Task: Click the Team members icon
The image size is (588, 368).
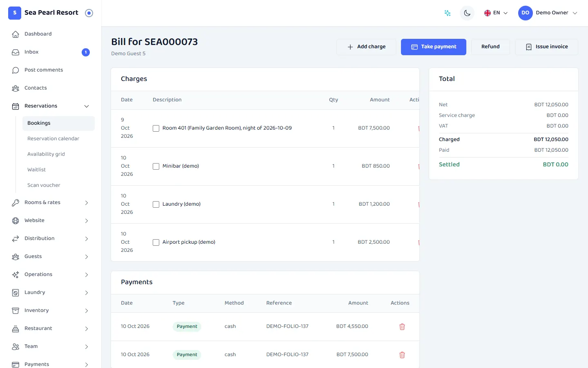Action: click(x=16, y=347)
